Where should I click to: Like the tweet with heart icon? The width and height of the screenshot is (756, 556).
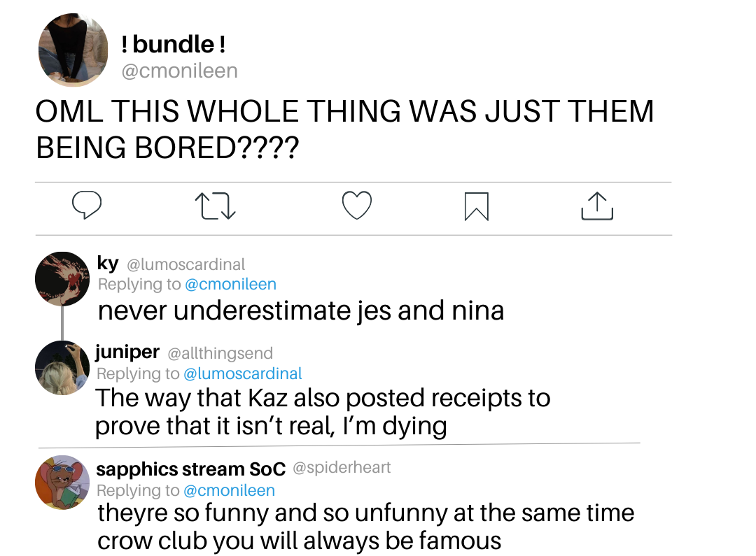(357, 205)
